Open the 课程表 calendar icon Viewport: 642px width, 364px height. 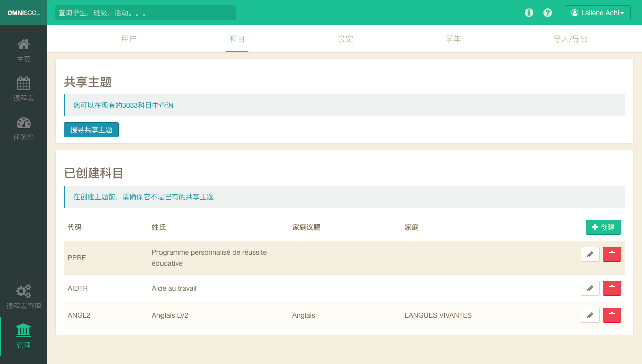pyautogui.click(x=24, y=84)
